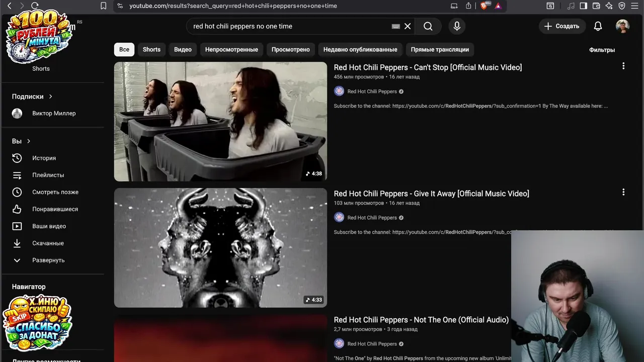Open channel avatar under Can't Stop video
Screen dimensions: 644x362
pos(339,91)
